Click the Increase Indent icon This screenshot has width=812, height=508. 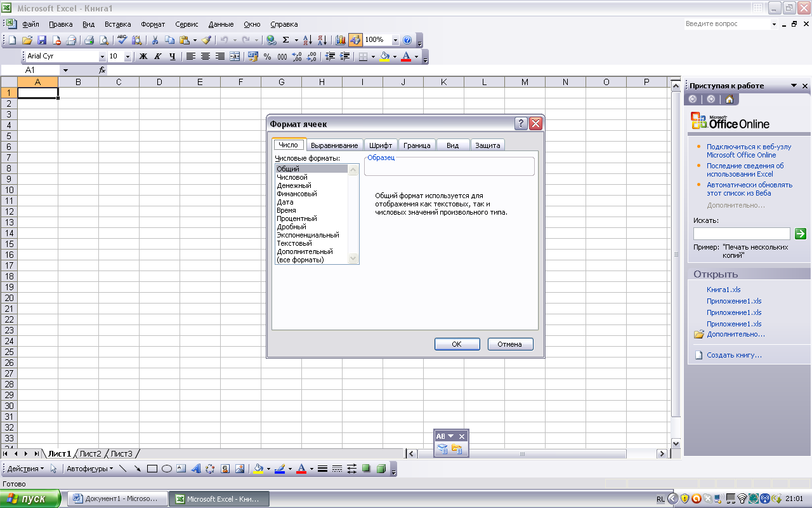345,57
